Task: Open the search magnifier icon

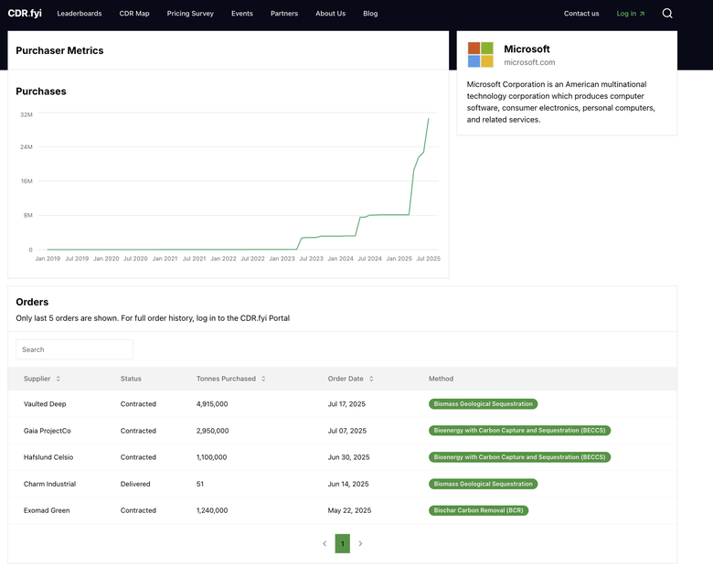Action: coord(667,14)
